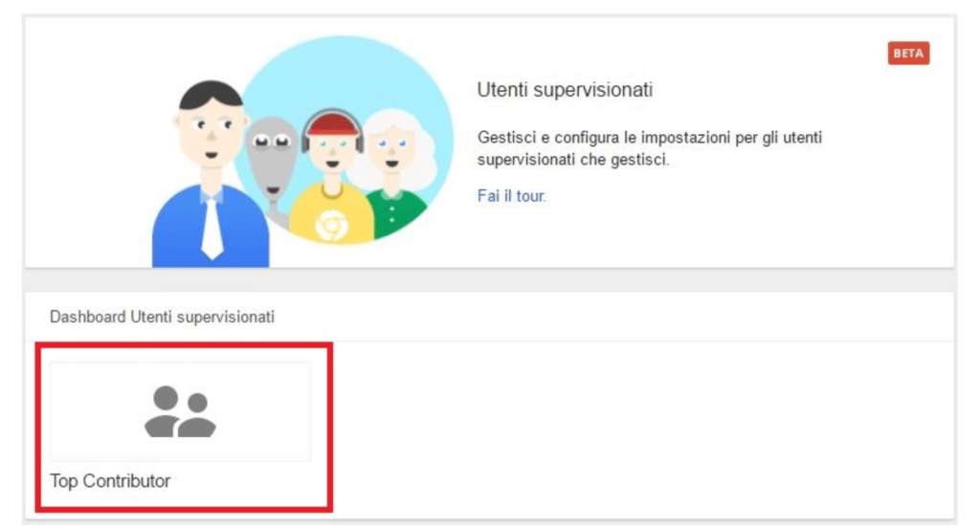
Task: Click the red BETA badge
Action: [908, 54]
